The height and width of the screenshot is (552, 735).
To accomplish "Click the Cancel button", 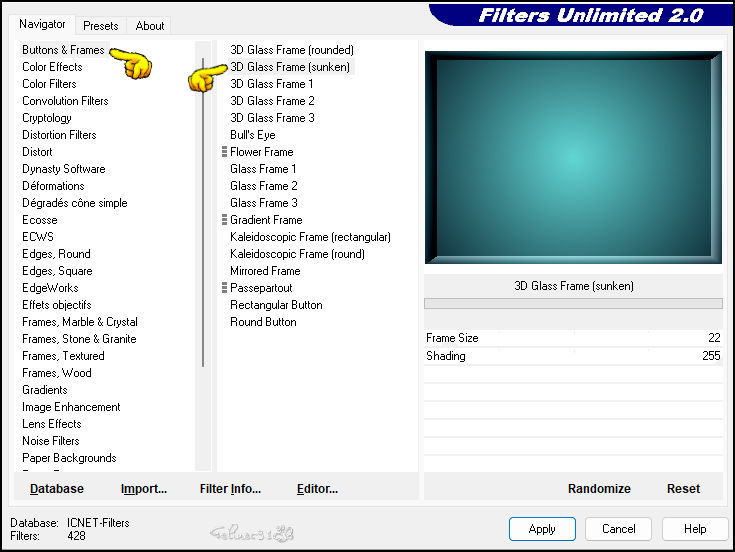I will (618, 529).
